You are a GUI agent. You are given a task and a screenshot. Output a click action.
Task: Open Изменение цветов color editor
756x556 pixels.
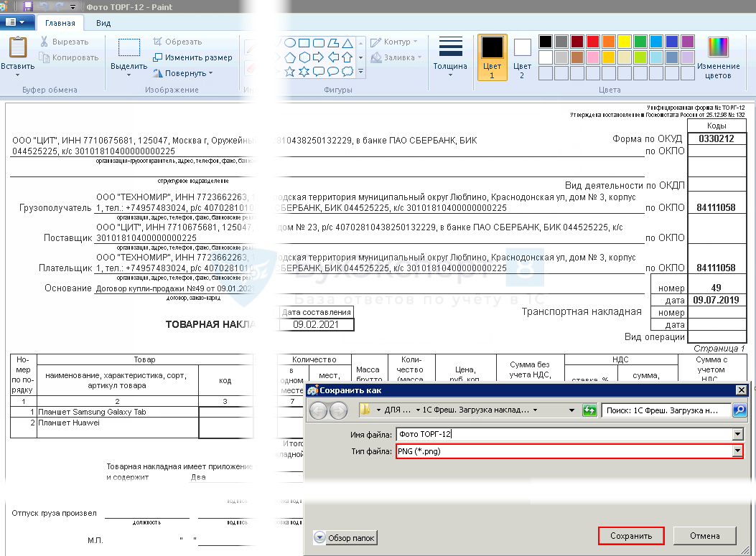coord(719,57)
